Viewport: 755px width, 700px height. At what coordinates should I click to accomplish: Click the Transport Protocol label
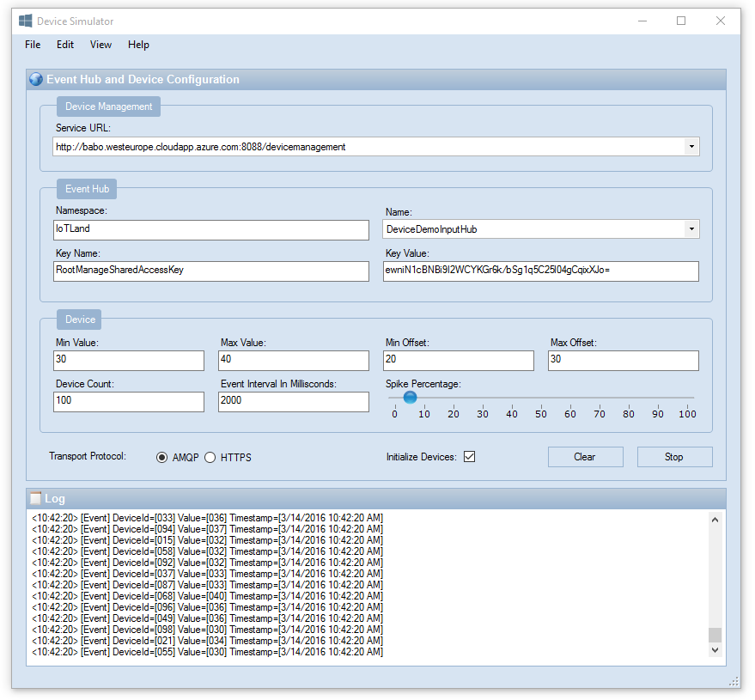[x=88, y=456]
